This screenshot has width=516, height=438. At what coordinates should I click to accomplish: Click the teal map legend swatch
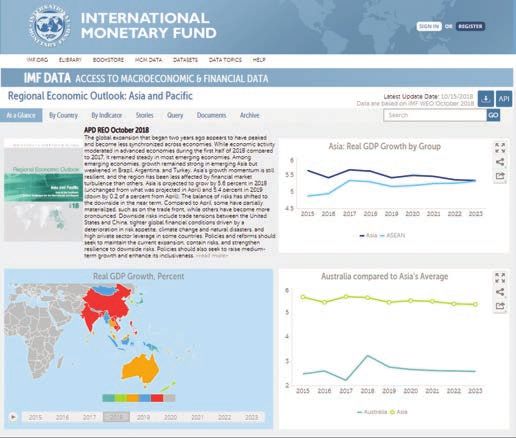pyautogui.click(x=109, y=398)
